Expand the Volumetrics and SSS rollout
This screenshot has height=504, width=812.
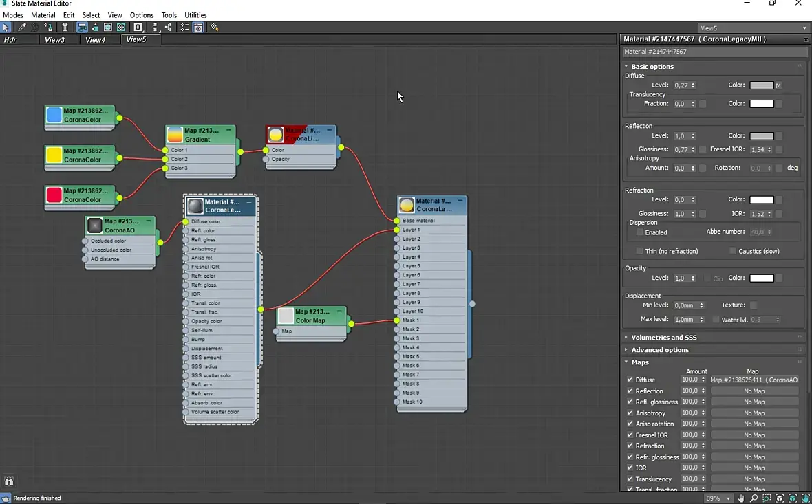point(664,338)
